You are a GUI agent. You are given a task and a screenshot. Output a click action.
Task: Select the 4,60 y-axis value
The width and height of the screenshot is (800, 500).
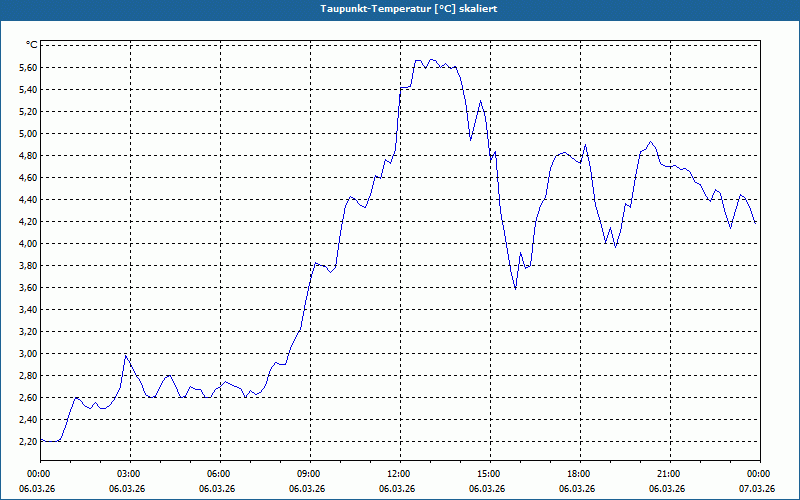[x=28, y=178]
